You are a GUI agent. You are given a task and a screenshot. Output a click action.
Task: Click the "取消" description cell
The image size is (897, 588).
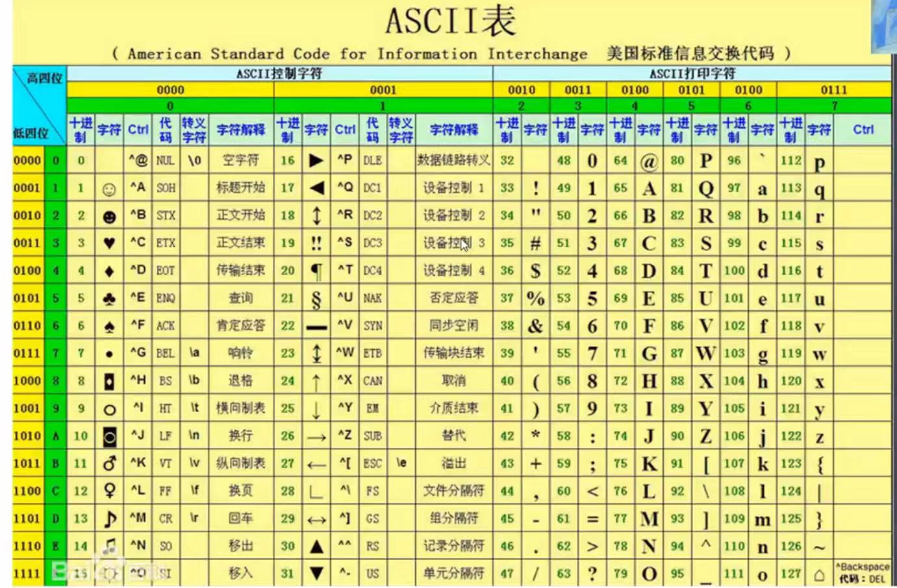[x=453, y=380]
